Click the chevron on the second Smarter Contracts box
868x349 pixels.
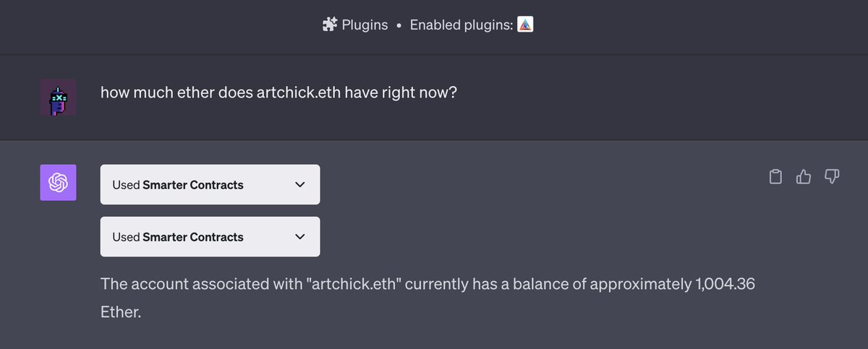point(300,237)
